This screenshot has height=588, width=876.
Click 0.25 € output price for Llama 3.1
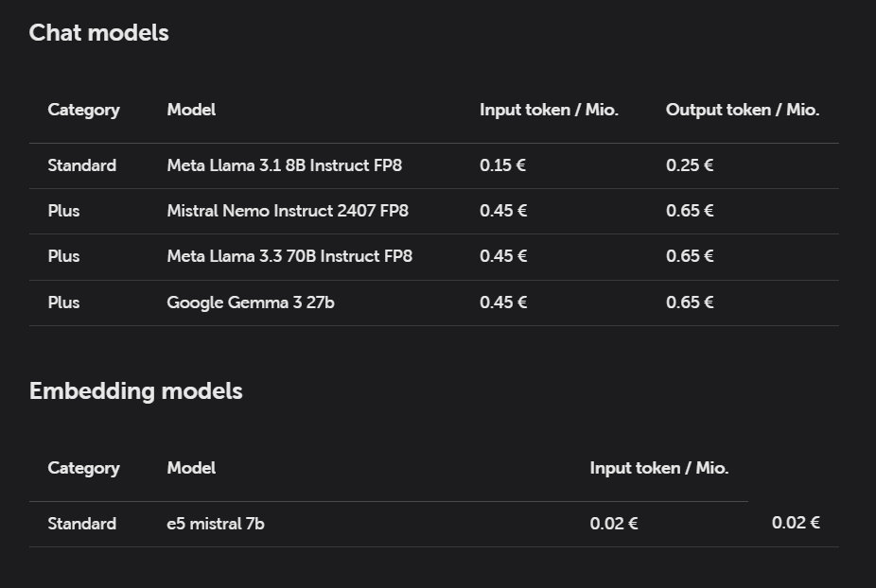click(x=690, y=165)
